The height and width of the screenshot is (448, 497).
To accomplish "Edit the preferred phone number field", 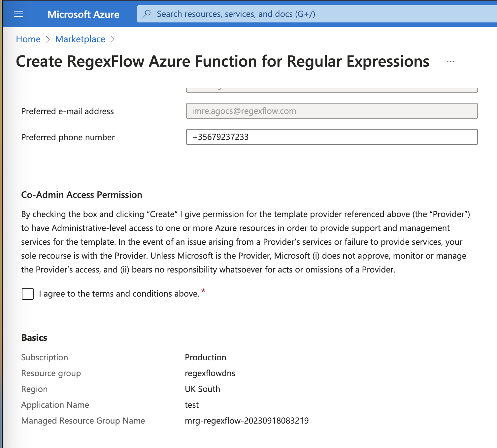I will point(332,137).
